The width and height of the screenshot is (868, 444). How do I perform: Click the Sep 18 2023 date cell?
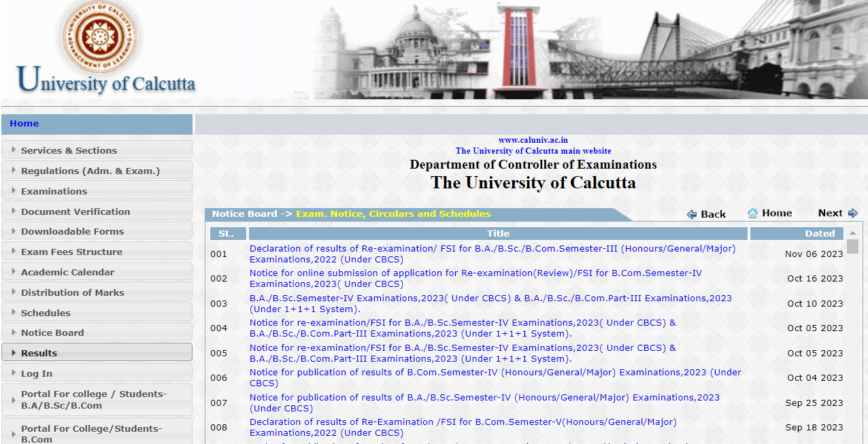[x=814, y=427]
